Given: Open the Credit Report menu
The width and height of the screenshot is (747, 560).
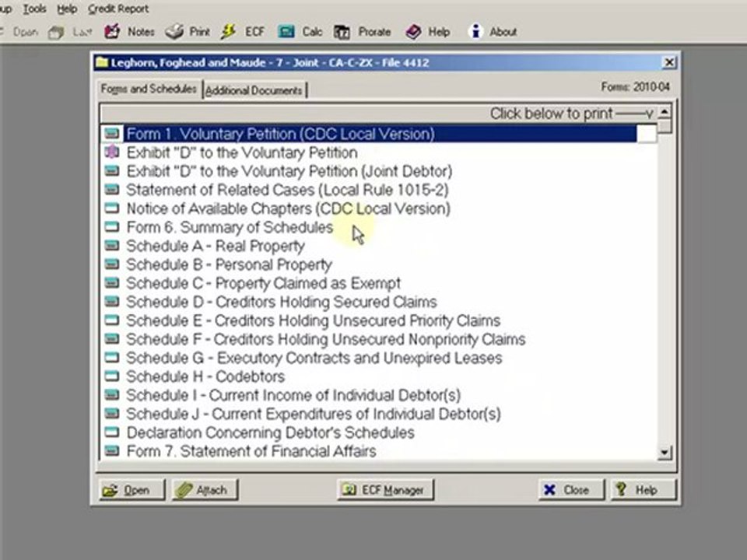Looking at the screenshot, I should tap(118, 9).
